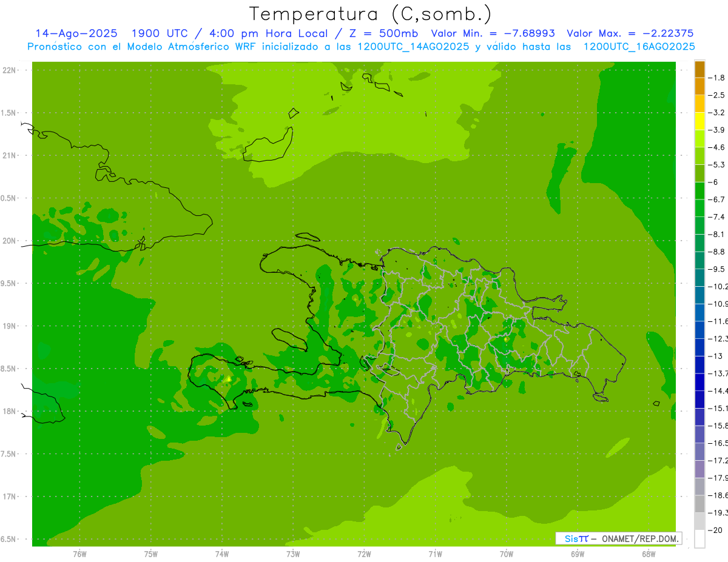This screenshot has width=728, height=562.
Task: Click the "-1.8" colorbar value
Action: click(717, 78)
